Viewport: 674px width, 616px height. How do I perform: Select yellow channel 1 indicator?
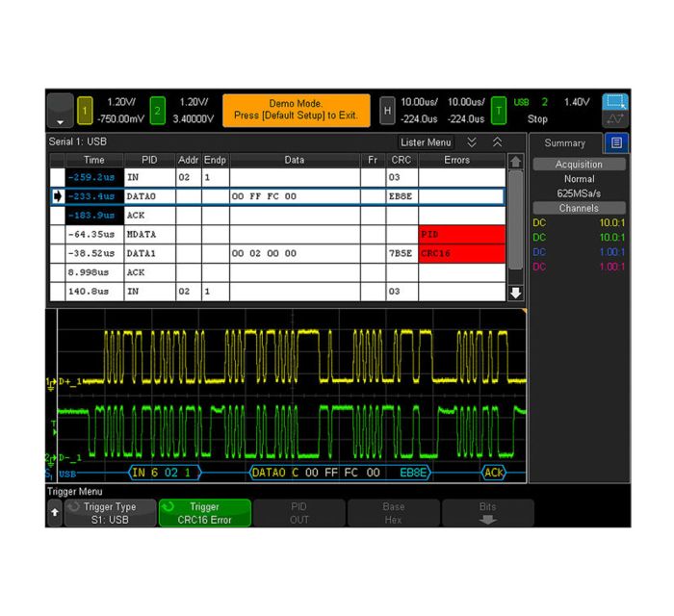(85, 111)
